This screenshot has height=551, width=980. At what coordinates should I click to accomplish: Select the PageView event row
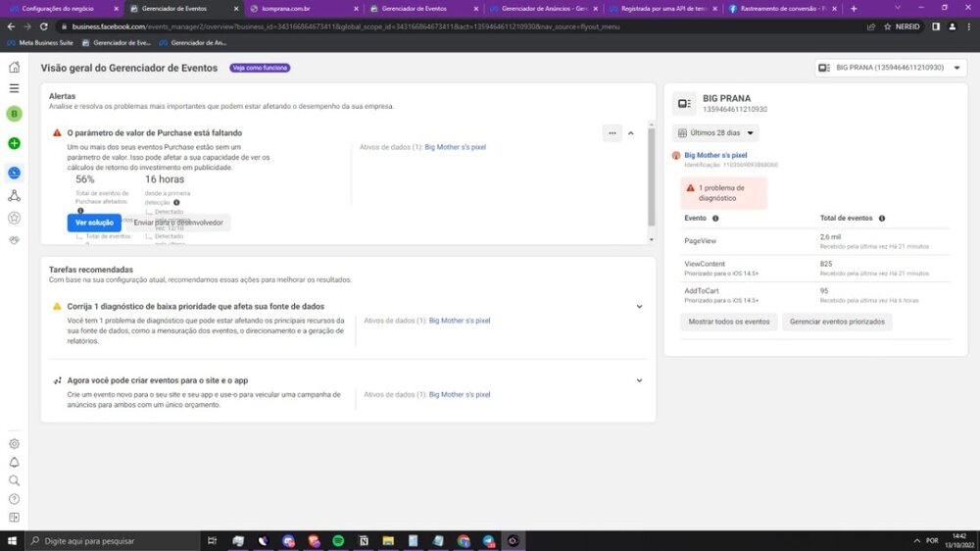(x=815, y=241)
